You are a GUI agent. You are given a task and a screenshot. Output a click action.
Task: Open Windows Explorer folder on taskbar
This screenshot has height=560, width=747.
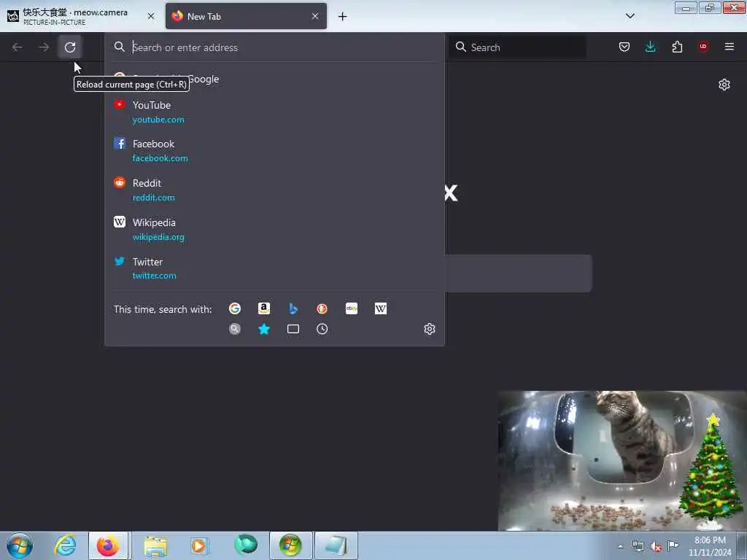click(x=155, y=545)
